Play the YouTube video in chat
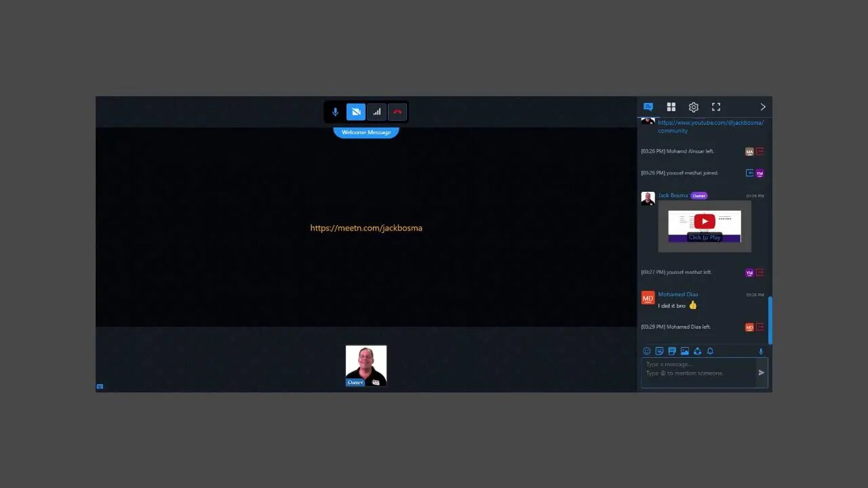Screen dimensions: 868x488 pos(705,221)
